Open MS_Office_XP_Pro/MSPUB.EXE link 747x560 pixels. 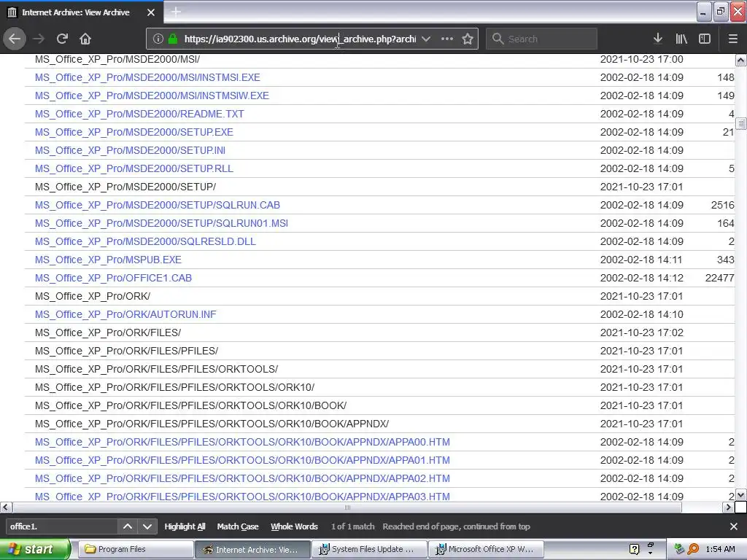tap(108, 260)
